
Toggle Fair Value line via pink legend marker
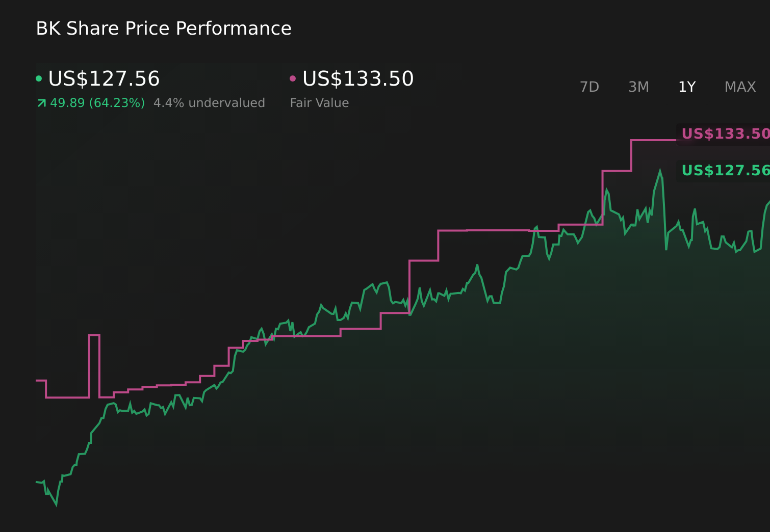tap(292, 78)
